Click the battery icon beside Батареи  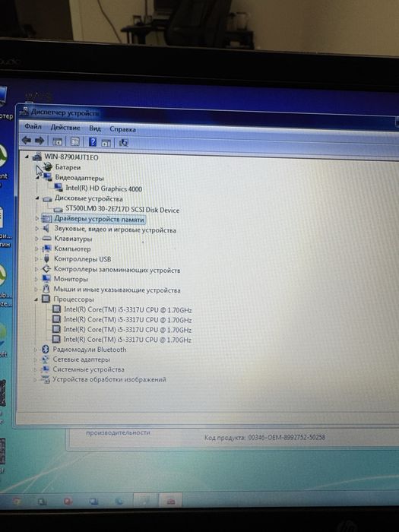click(48, 166)
